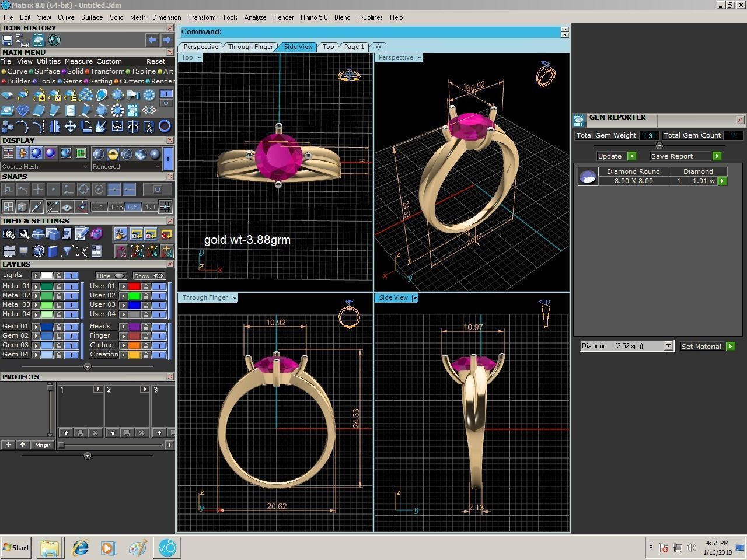This screenshot has width=747, height=560.
Task: Expand project slot 1 arrow
Action: coord(98,389)
